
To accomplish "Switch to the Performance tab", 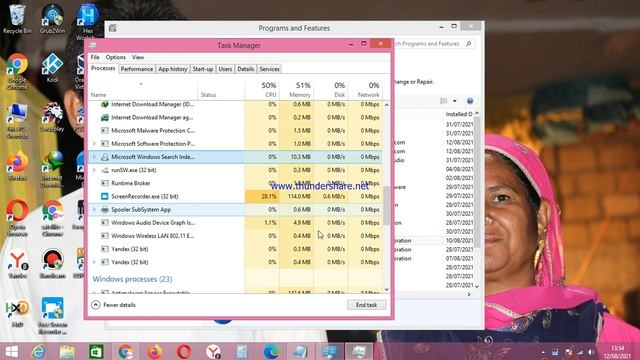I will (x=137, y=69).
